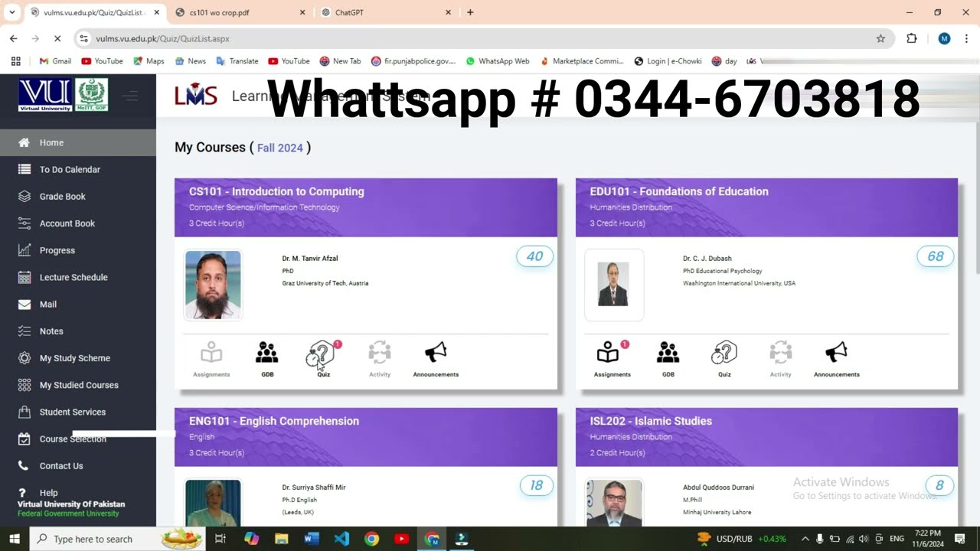This screenshot has width=980, height=551.
Task: Open the CS101 Quiz icon
Action: [x=323, y=354]
